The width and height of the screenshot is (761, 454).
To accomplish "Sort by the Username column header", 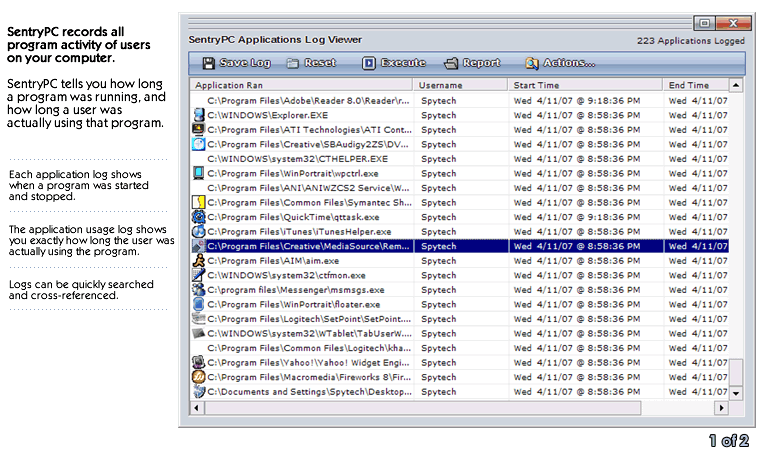I will [x=461, y=85].
